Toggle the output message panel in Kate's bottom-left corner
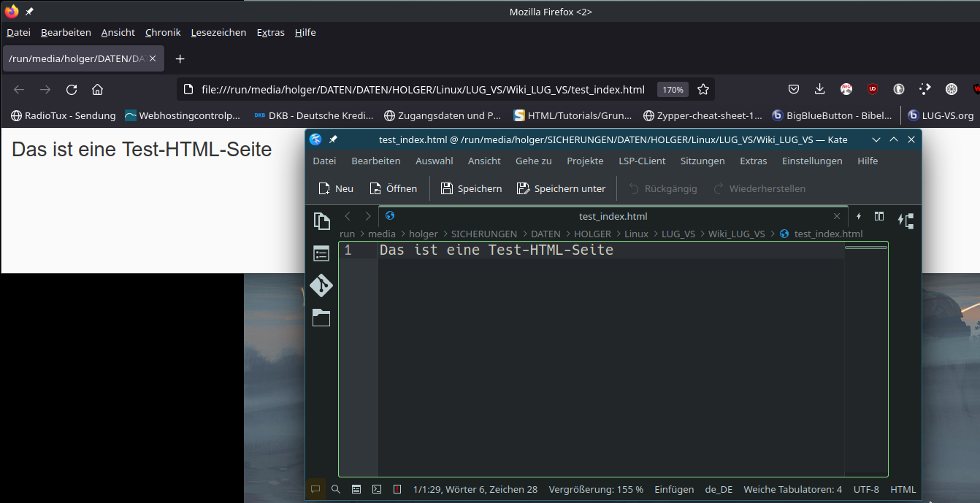Screen dimensions: 980x503 click(x=315, y=489)
